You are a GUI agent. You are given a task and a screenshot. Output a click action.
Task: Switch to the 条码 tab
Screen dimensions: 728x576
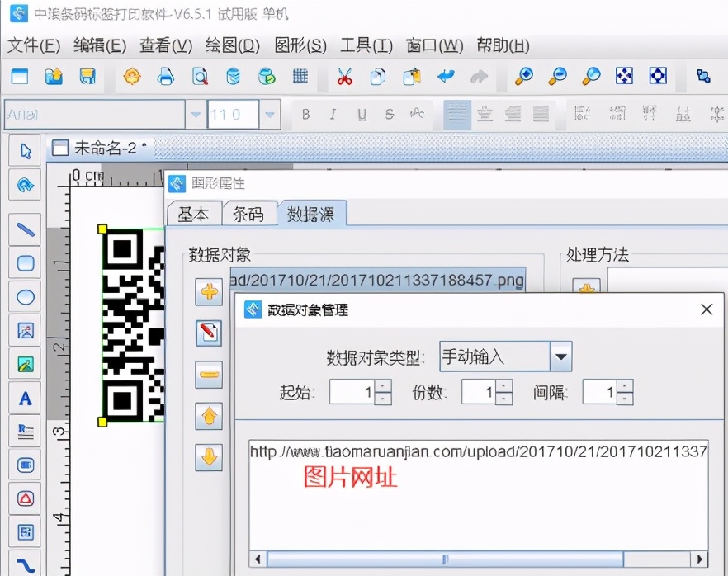pos(249,214)
